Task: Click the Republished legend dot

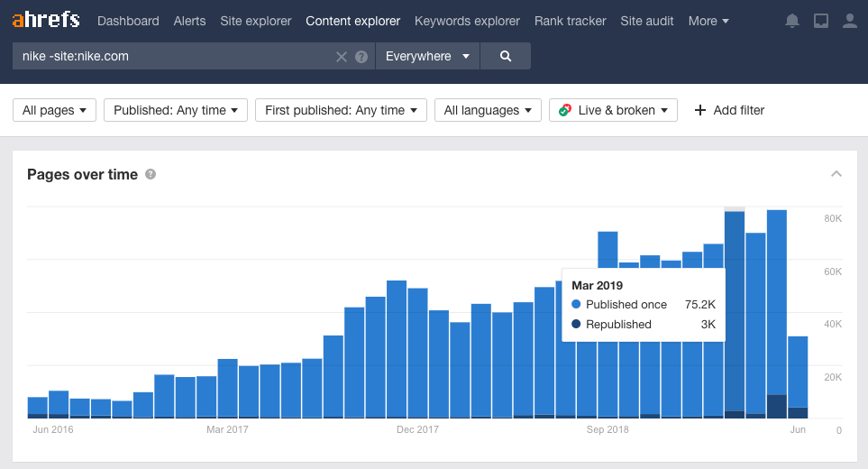Action: pyautogui.click(x=576, y=324)
